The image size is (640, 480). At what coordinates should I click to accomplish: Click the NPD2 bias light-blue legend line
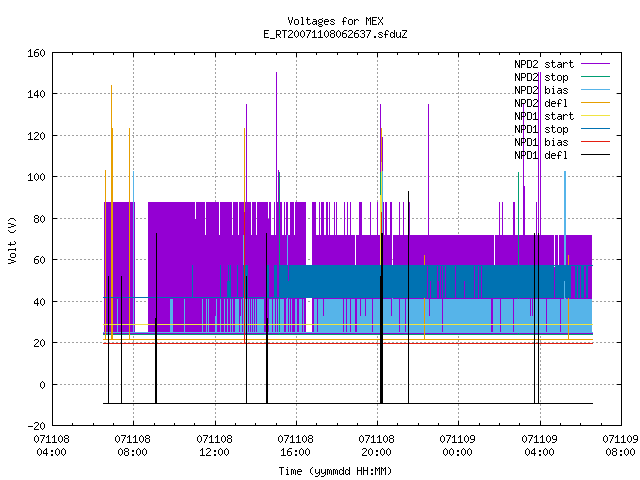[595, 90]
